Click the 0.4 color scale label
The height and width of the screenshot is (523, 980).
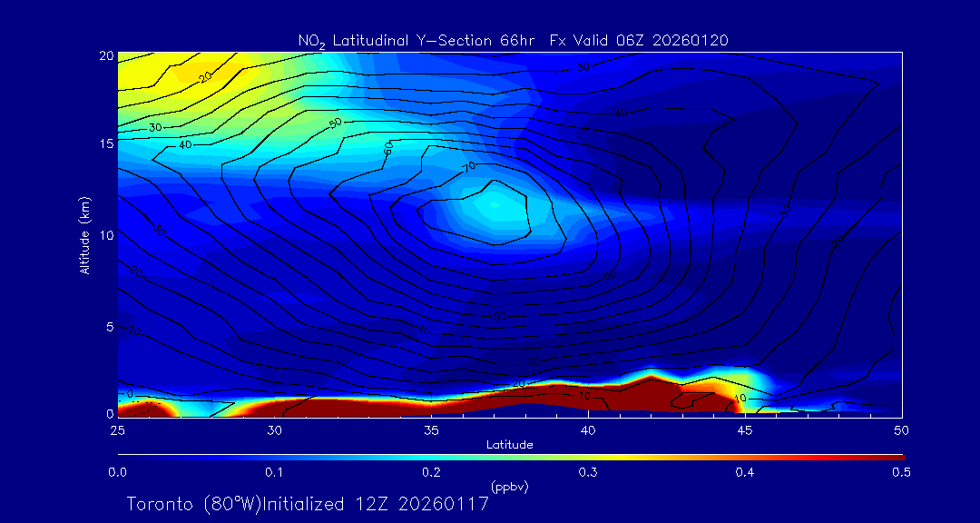pos(744,472)
